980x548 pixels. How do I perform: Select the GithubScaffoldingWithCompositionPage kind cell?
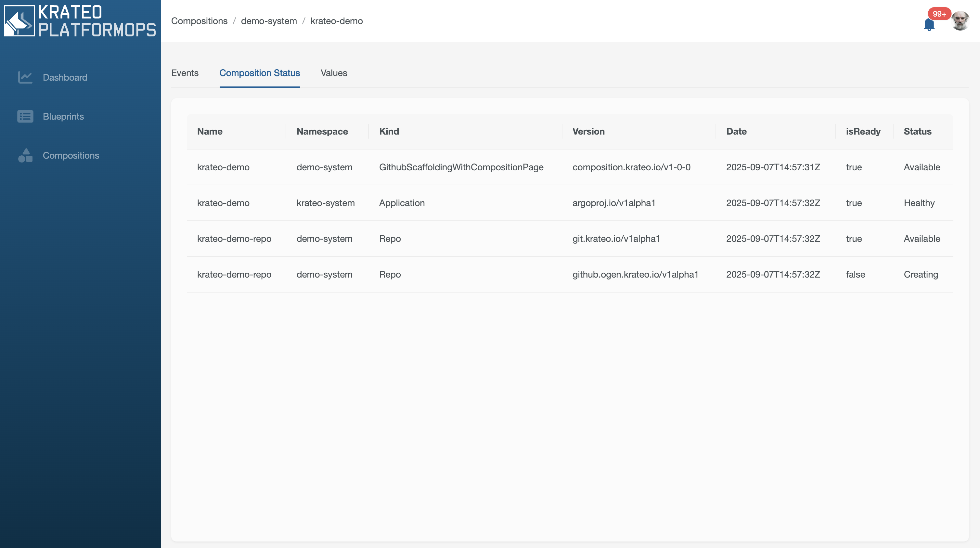pyautogui.click(x=461, y=167)
